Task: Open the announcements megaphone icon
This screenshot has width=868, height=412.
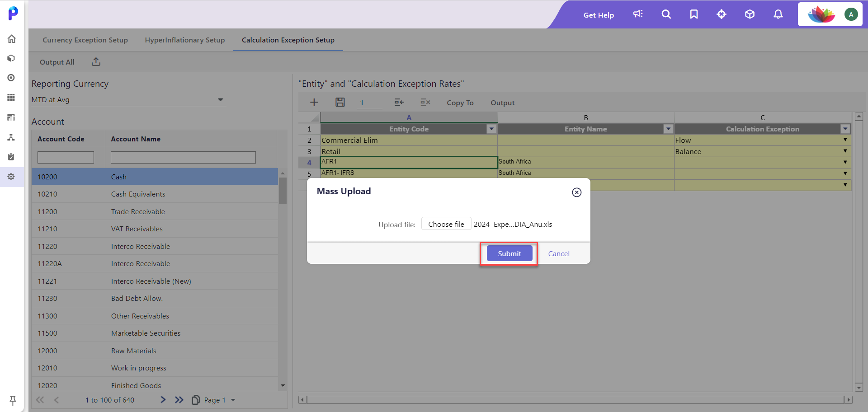Action: pos(638,14)
